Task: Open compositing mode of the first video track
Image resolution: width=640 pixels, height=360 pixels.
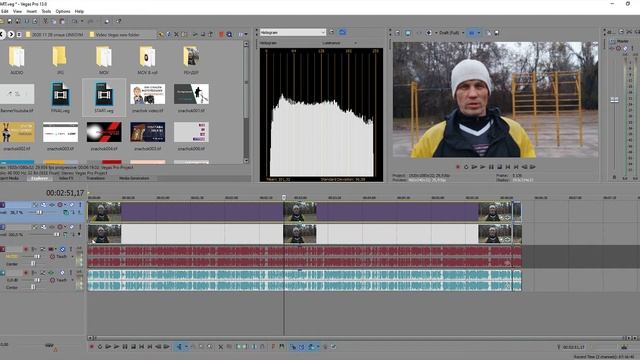Action: (66, 212)
